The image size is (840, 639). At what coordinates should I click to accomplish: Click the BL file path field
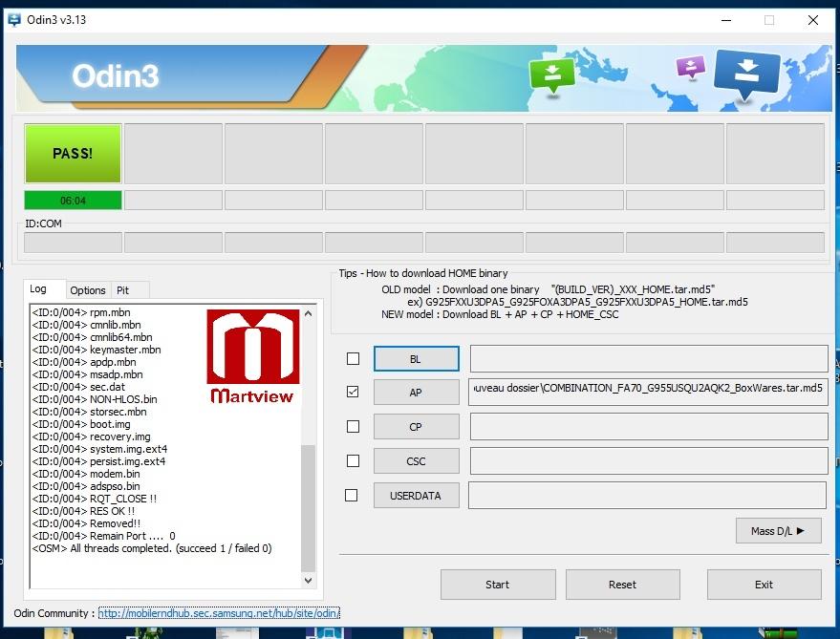point(649,359)
